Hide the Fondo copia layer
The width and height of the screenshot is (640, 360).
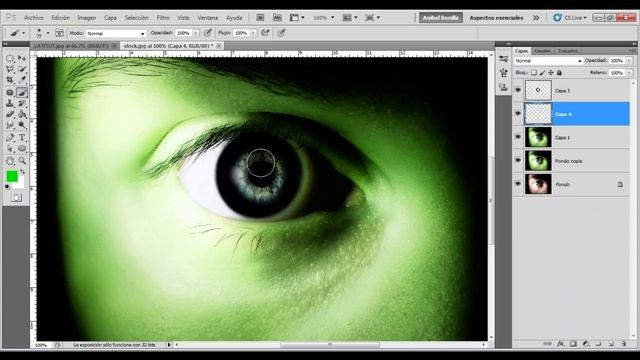[518, 160]
